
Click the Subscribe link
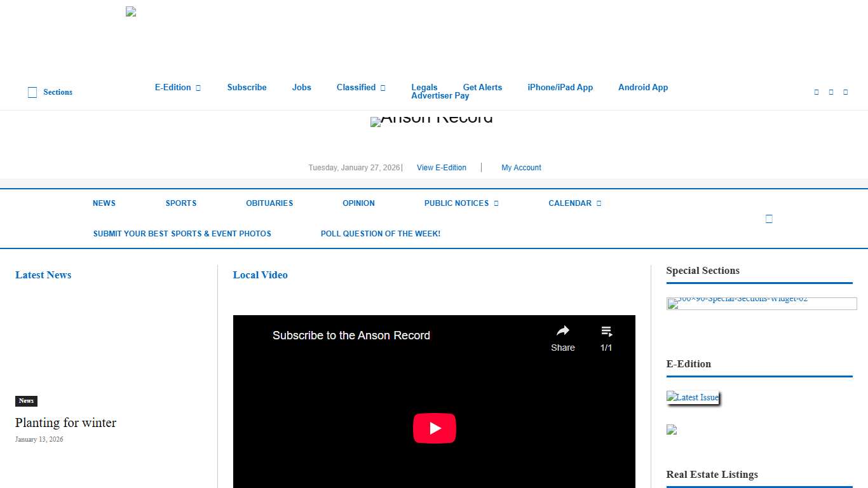[x=247, y=88]
